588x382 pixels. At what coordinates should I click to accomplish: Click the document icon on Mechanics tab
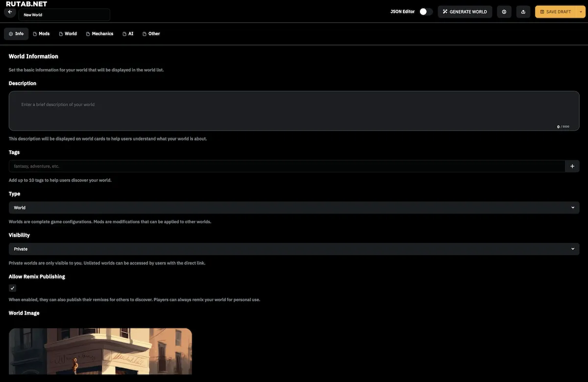(88, 34)
